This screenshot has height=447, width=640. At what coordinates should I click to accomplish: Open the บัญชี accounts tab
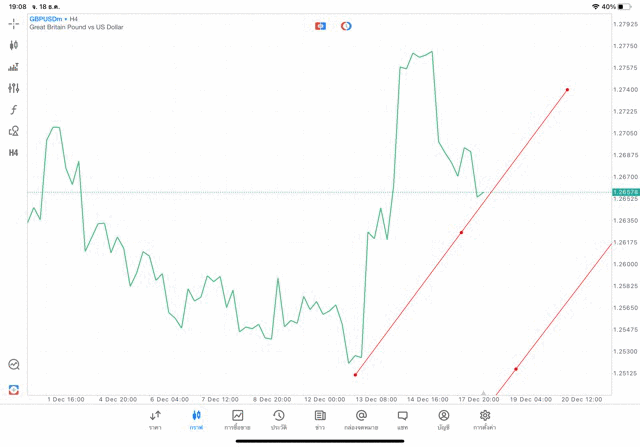(443, 419)
